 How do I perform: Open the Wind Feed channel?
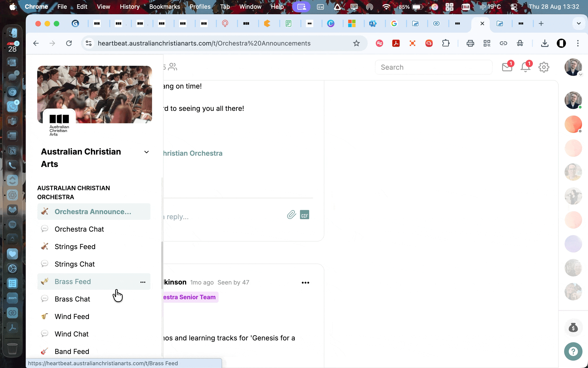94,316
